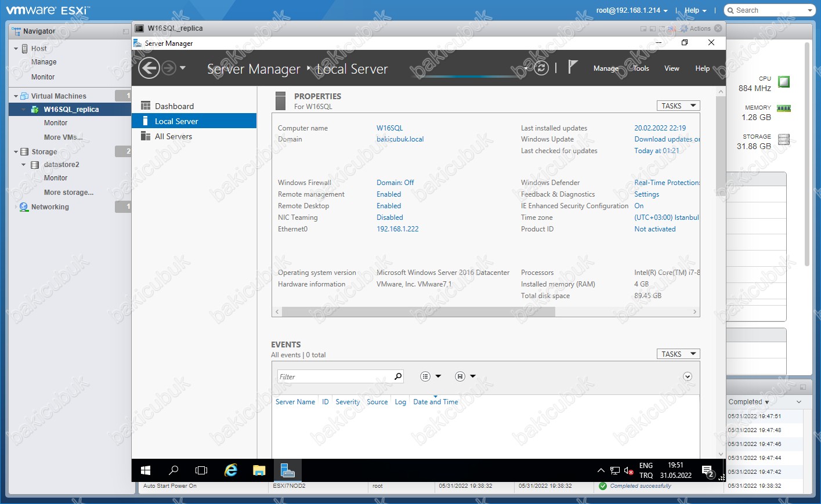Launch Internet Explorer from the taskbar
Image resolution: width=821 pixels, height=504 pixels.
click(231, 470)
